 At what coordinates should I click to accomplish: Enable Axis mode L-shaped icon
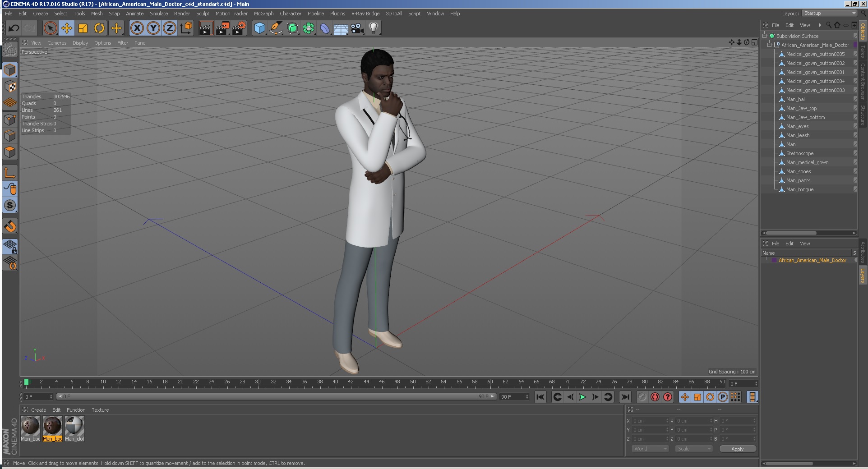(x=10, y=172)
